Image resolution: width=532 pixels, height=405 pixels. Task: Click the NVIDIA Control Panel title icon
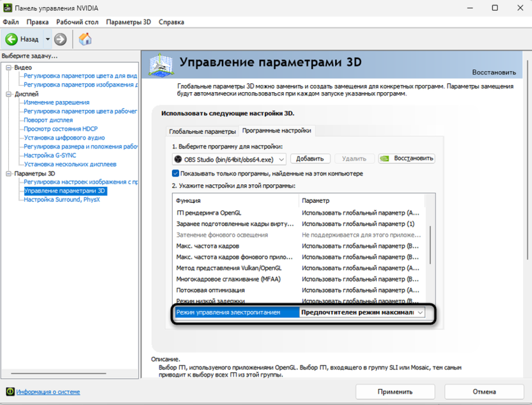coord(8,8)
